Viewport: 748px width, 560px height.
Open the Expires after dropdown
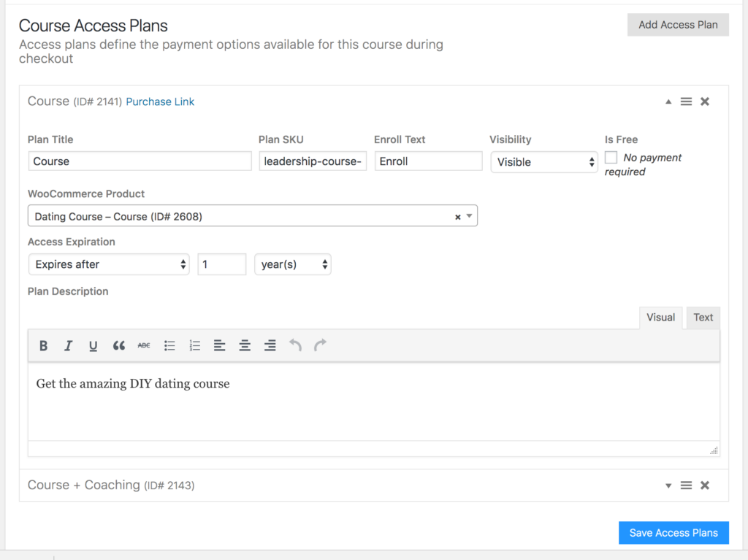coord(109,264)
